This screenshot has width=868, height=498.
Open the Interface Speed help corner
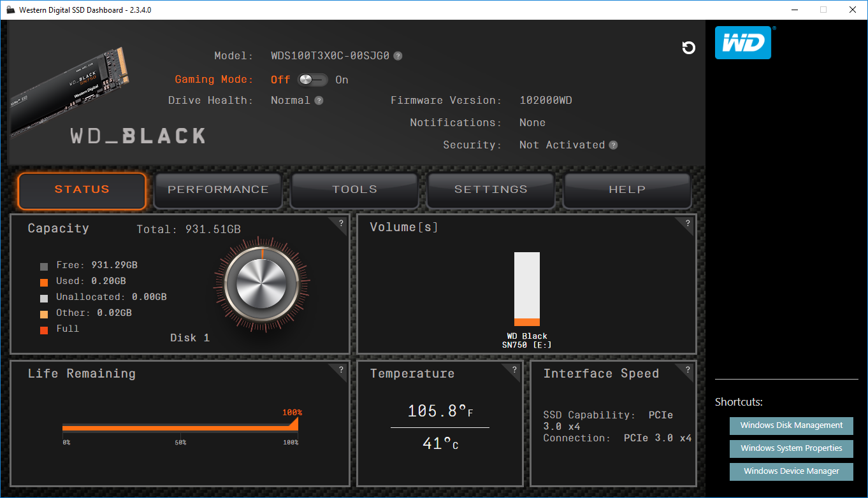point(688,370)
